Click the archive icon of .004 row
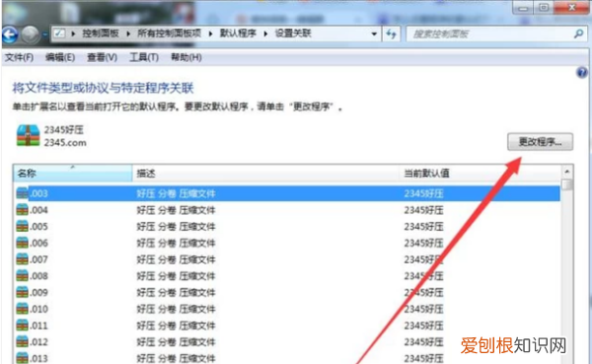 point(23,210)
